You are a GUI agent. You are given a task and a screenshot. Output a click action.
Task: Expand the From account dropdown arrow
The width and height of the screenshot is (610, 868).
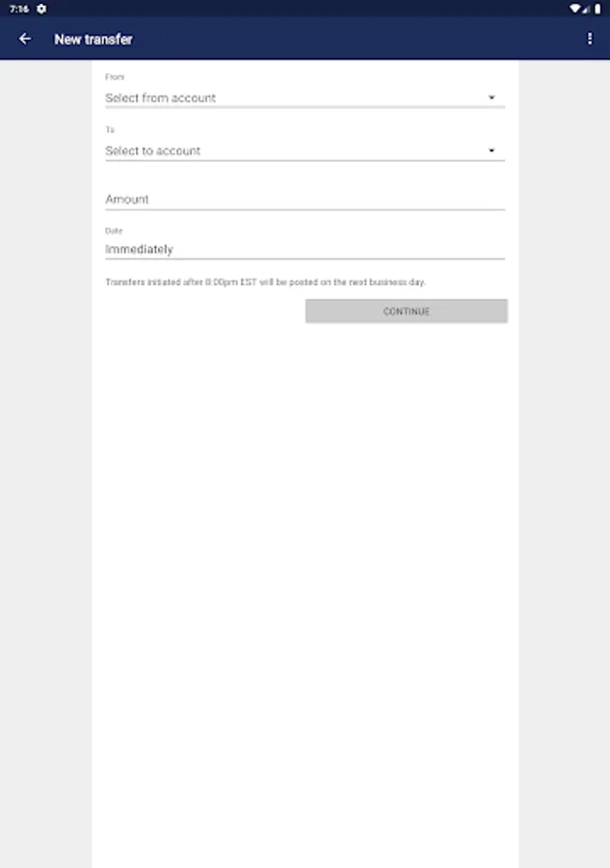[491, 98]
